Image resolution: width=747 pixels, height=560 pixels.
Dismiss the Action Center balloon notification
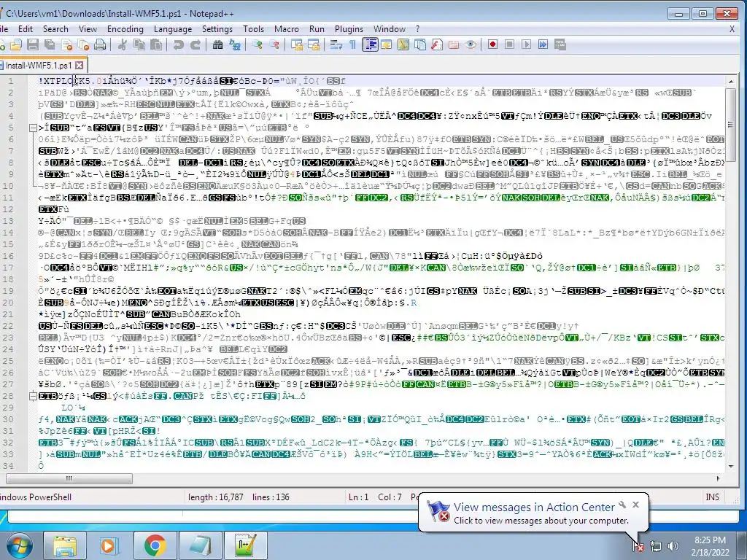click(635, 505)
